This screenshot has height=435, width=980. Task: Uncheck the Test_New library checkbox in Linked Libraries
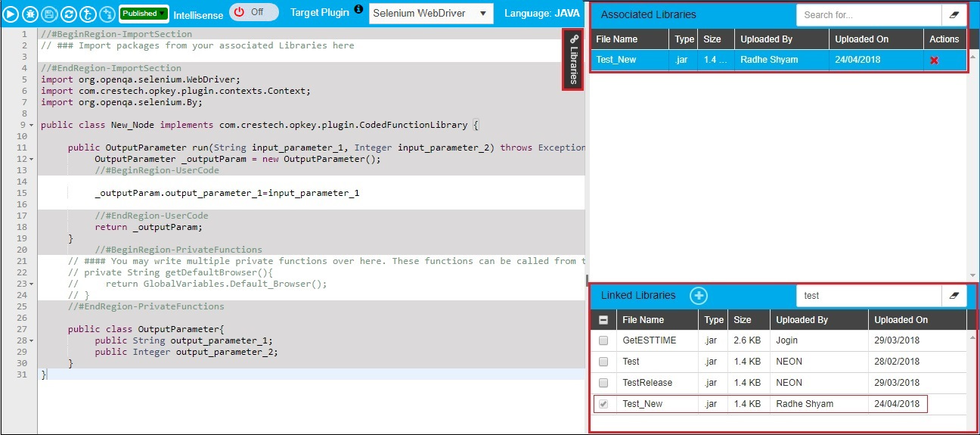pyautogui.click(x=603, y=404)
